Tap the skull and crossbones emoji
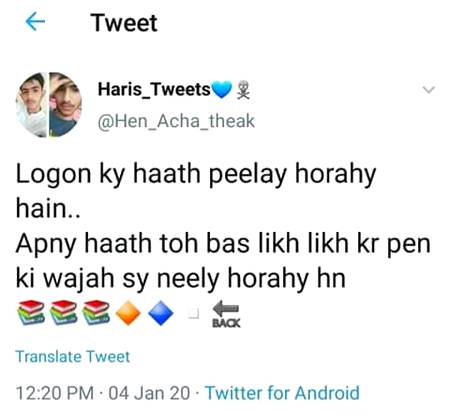The width and height of the screenshot is (450, 420). [x=243, y=90]
